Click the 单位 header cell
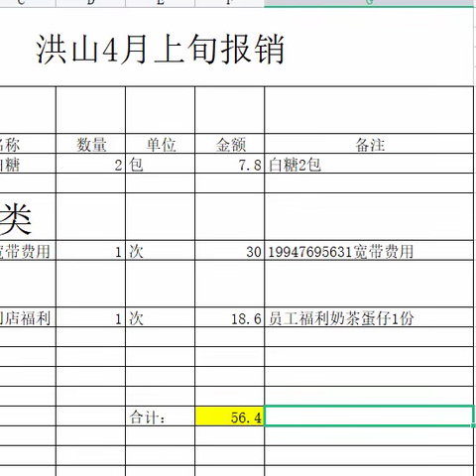The width and height of the screenshot is (476, 476). 161,144
